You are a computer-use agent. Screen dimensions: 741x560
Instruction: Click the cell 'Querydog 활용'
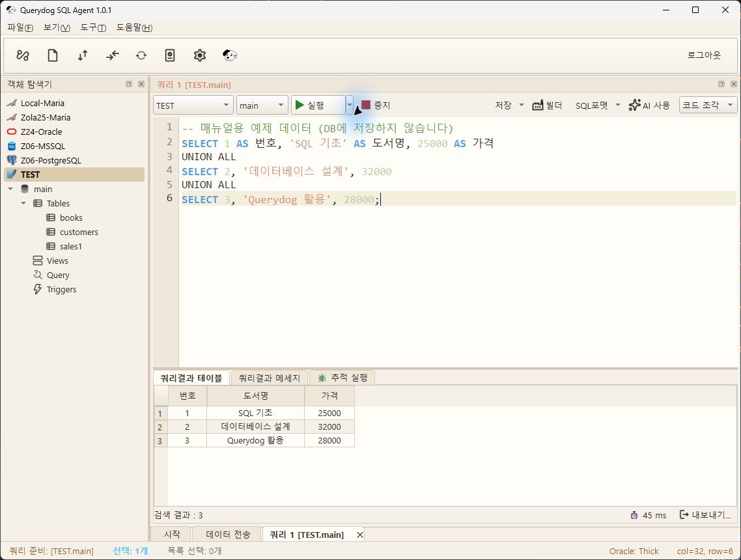[256, 440]
